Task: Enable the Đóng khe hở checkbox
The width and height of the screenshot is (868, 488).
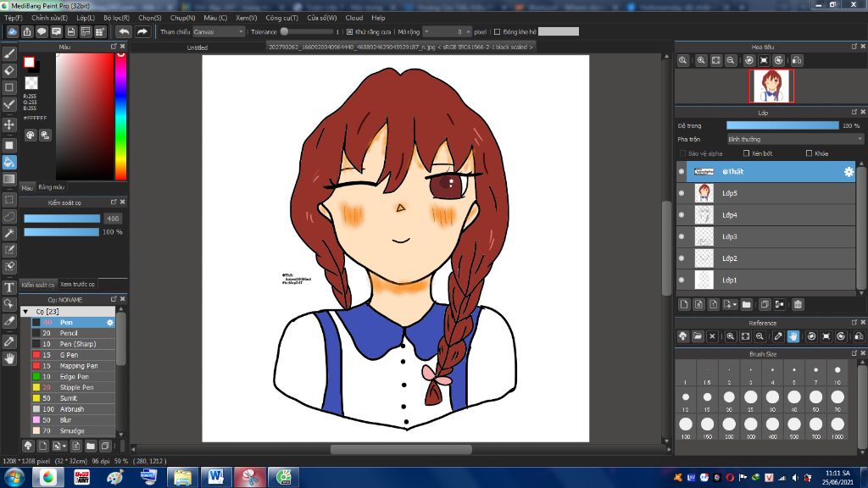Action: tap(497, 32)
